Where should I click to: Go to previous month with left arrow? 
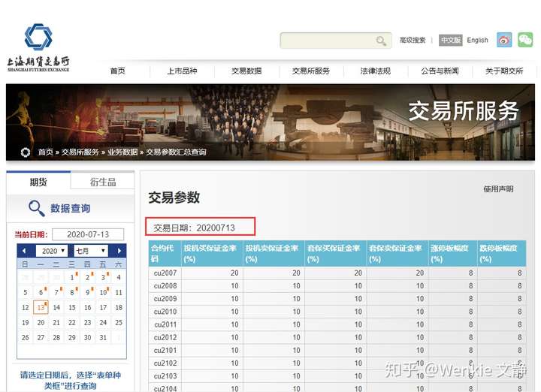coord(24,251)
